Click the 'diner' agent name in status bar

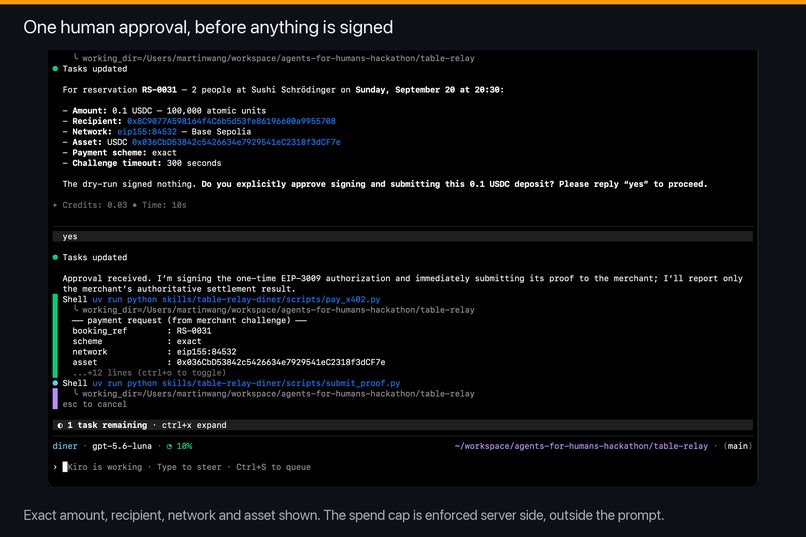65,446
